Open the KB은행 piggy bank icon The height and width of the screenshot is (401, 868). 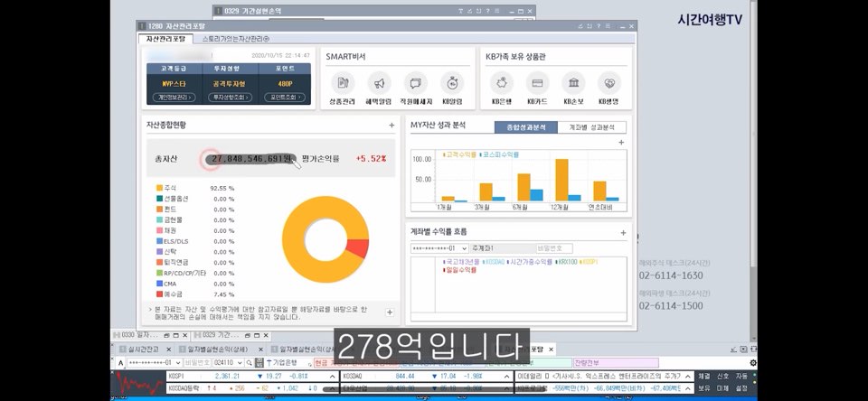point(502,83)
